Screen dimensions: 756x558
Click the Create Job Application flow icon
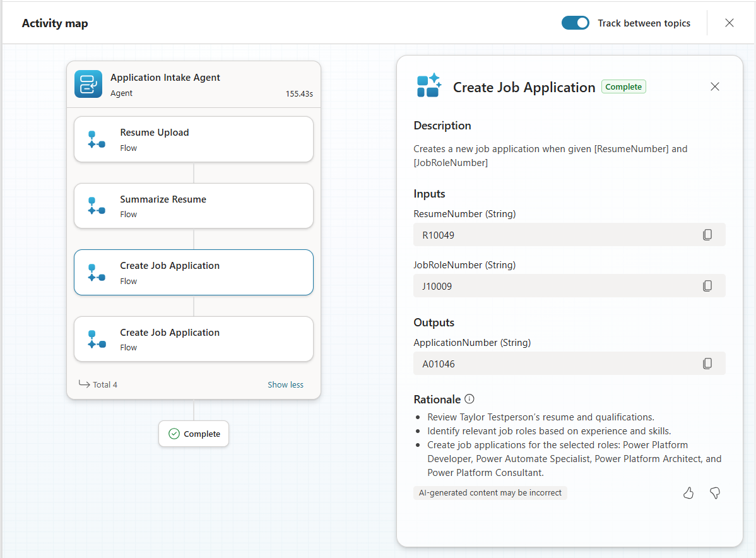96,273
